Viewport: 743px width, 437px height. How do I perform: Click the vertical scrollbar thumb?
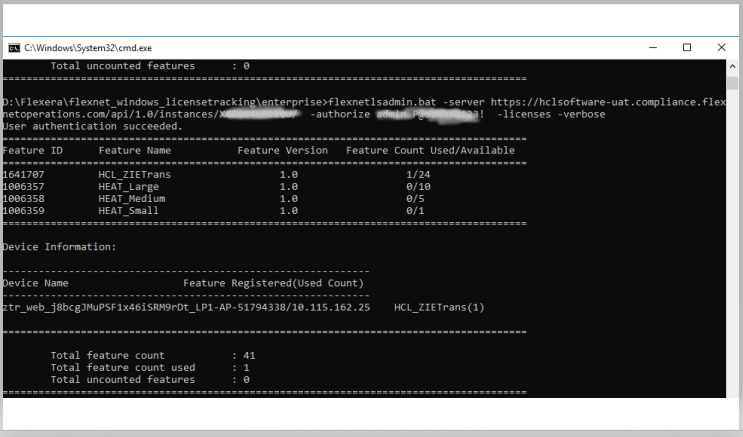coord(732,83)
